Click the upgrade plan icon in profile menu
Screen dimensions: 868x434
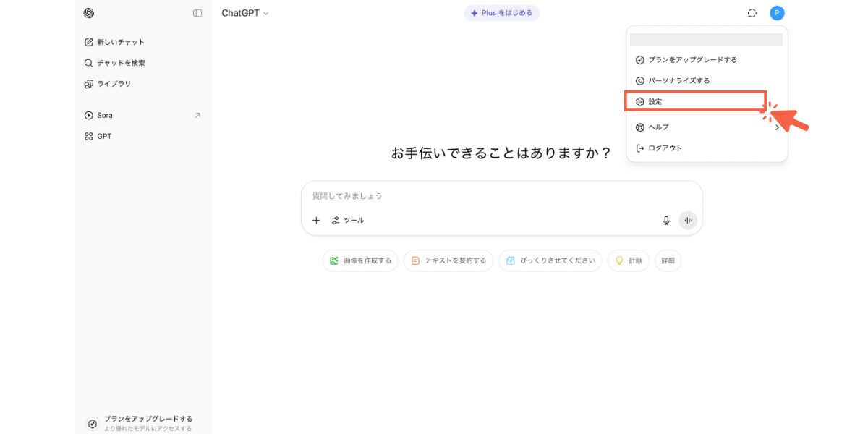tap(639, 60)
